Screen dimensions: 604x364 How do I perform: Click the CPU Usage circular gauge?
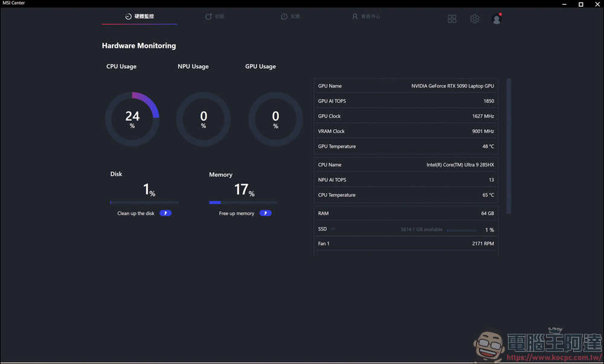click(x=132, y=119)
